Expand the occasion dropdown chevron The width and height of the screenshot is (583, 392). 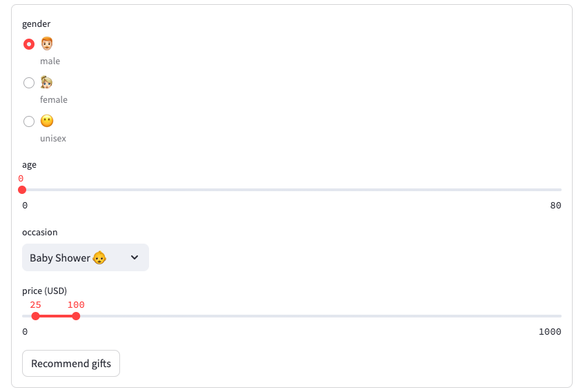point(135,257)
